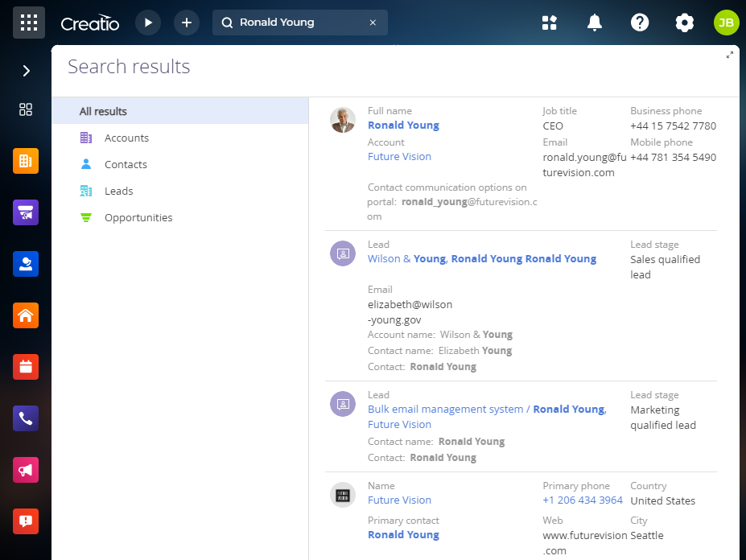Expand search results to full screen
The width and height of the screenshot is (746, 560).
729,55
